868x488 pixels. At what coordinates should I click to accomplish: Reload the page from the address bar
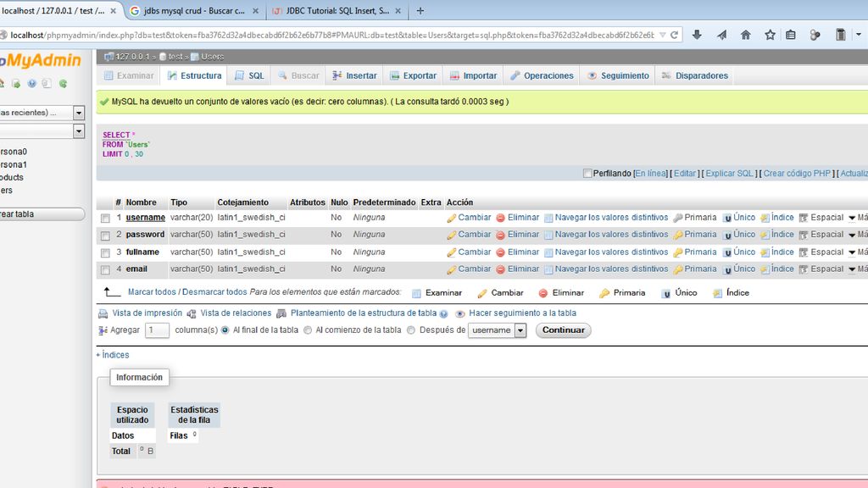click(x=674, y=35)
